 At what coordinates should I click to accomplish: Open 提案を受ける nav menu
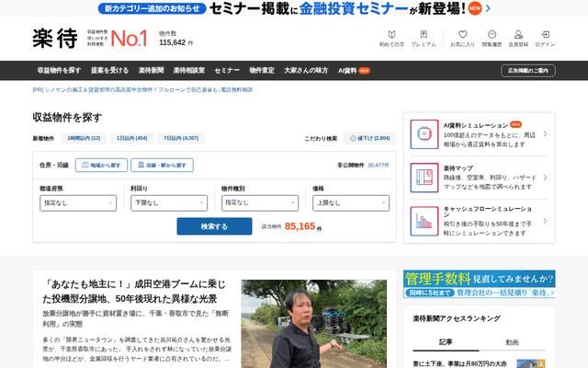(109, 70)
